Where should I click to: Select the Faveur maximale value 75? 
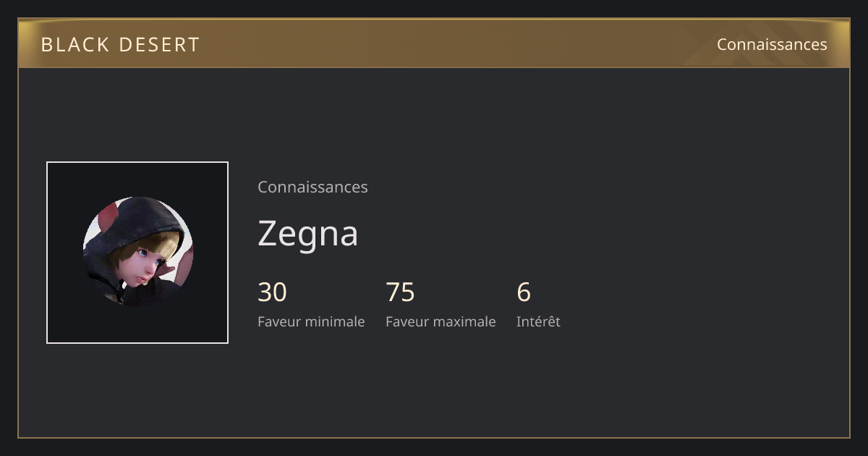point(400,292)
